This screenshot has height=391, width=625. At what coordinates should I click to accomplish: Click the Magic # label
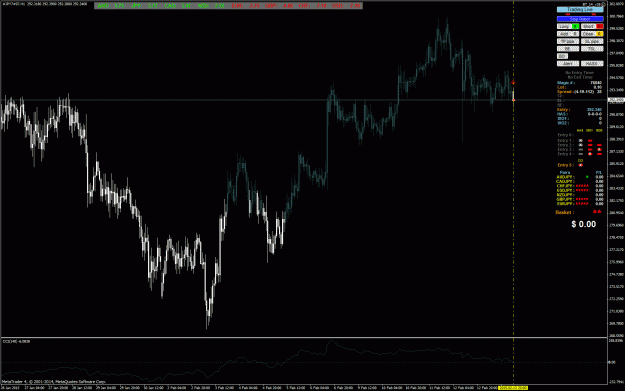[566, 83]
